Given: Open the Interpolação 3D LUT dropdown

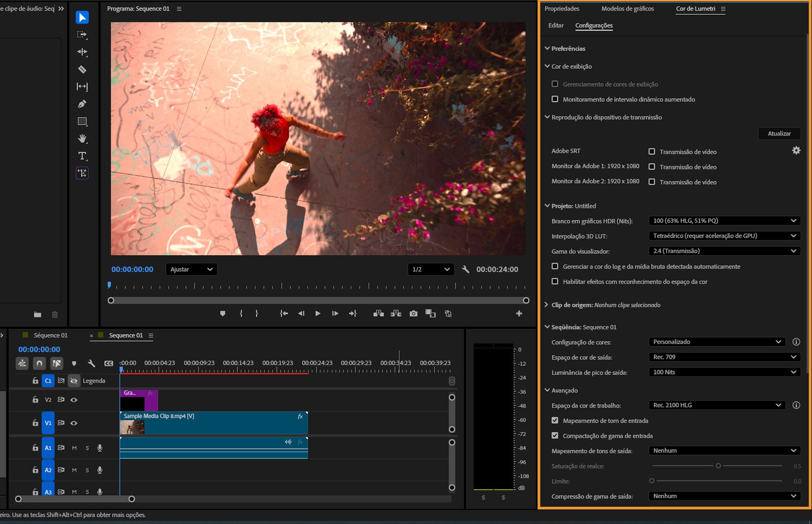Looking at the screenshot, I should (x=724, y=236).
